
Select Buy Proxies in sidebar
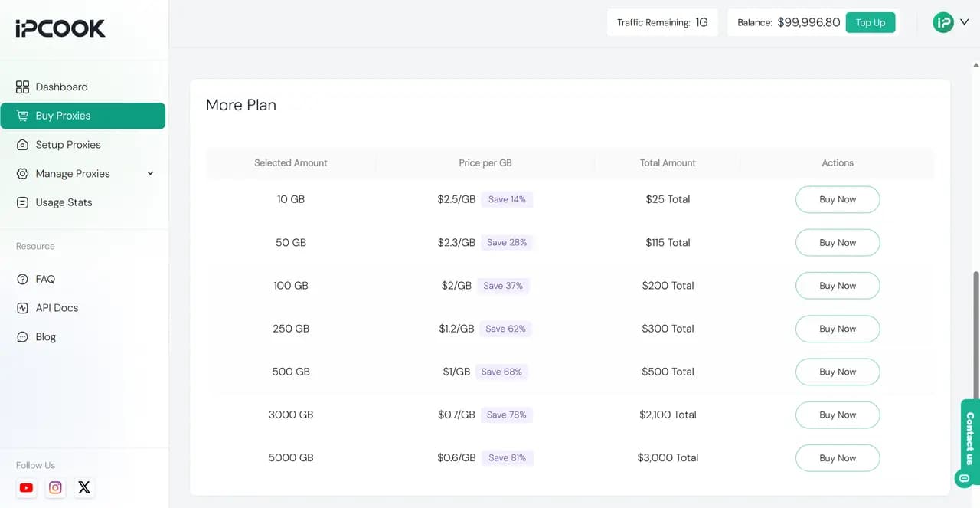point(83,116)
